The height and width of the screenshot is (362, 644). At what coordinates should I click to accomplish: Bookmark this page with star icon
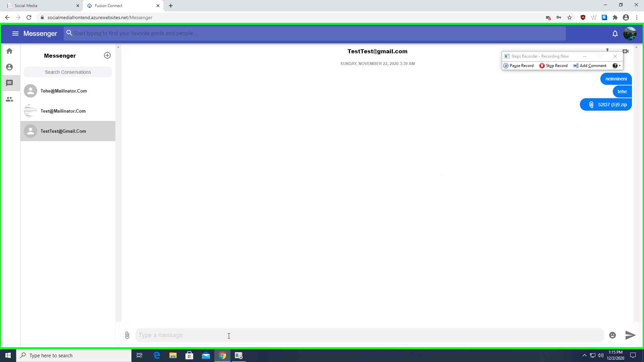click(570, 17)
